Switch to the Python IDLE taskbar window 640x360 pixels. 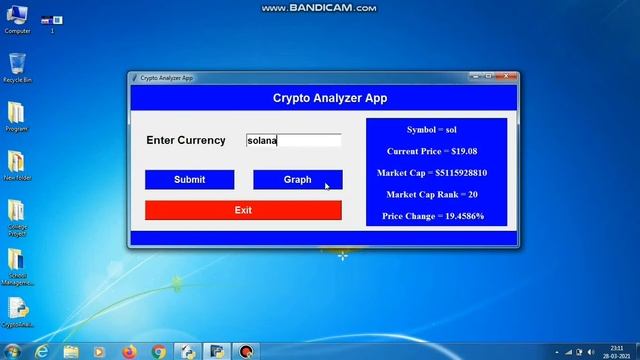tap(188, 351)
